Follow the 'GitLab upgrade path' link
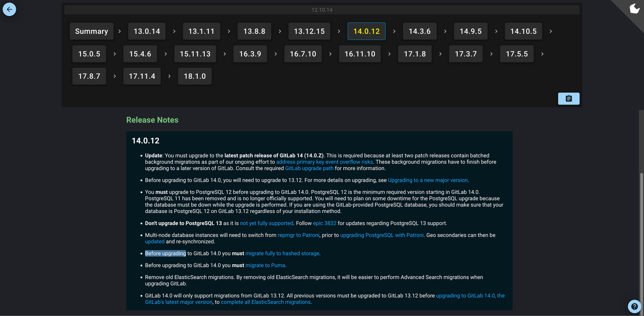Viewport: 644px width, 316px height. (x=309, y=168)
